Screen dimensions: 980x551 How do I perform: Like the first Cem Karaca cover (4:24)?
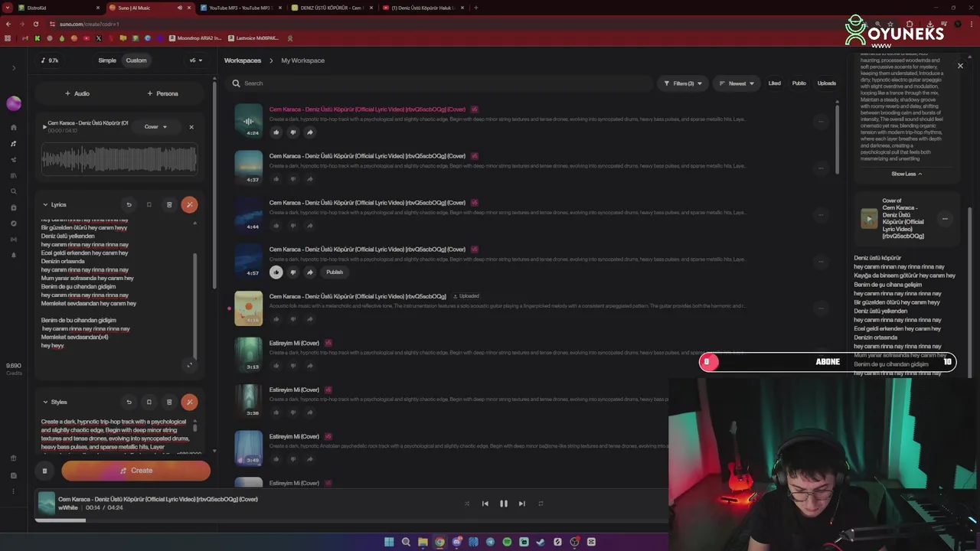click(x=276, y=132)
